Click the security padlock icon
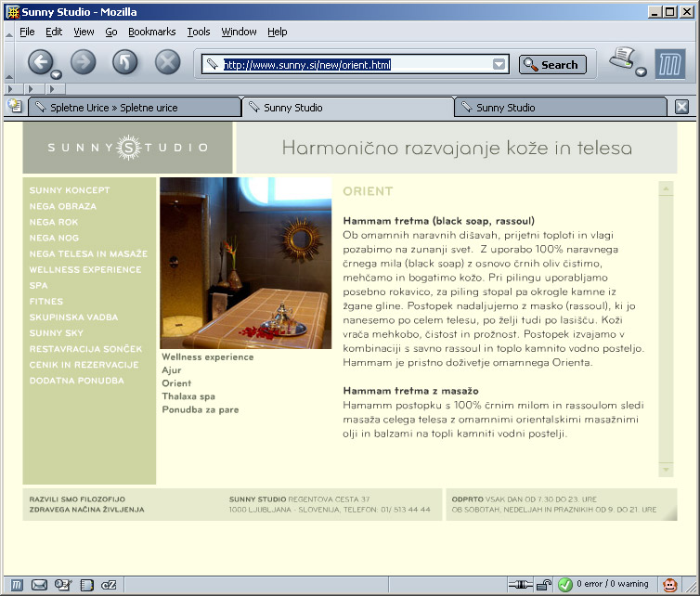The image size is (700, 596). [x=544, y=584]
